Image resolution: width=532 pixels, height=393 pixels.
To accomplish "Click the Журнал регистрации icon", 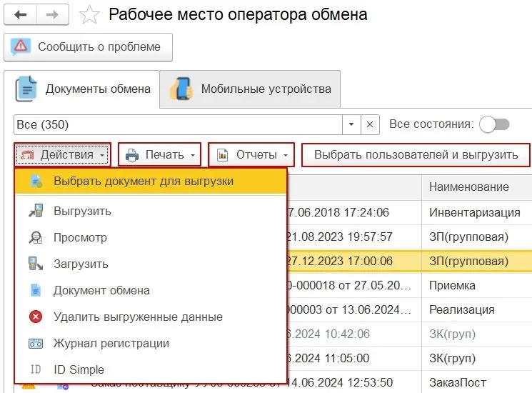I will (x=36, y=344).
